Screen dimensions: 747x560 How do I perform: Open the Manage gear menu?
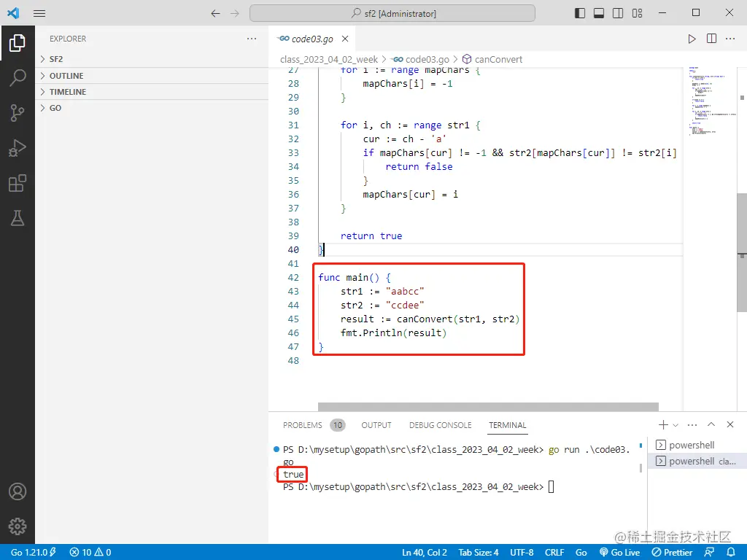coord(18,526)
